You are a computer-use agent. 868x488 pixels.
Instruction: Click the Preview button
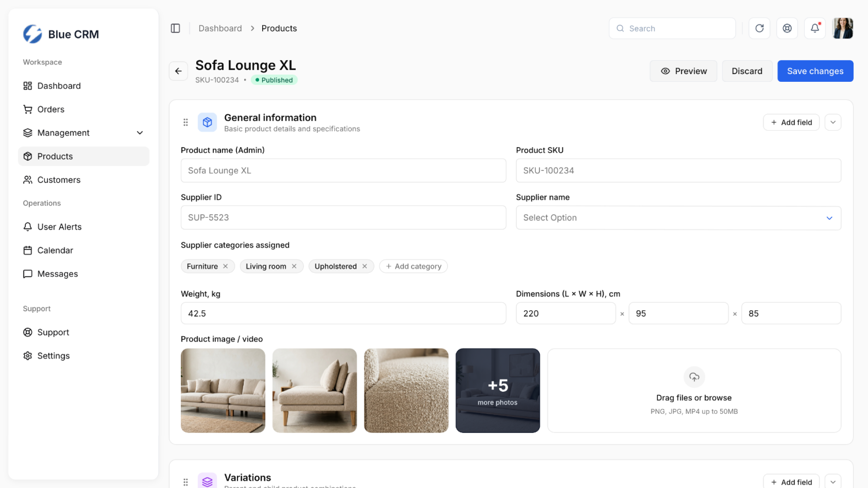(683, 71)
